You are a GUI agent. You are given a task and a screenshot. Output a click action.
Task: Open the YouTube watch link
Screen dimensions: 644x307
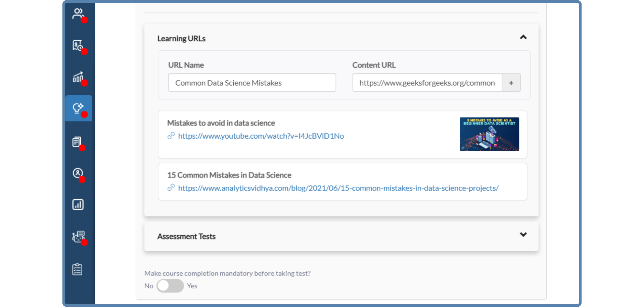[261, 136]
